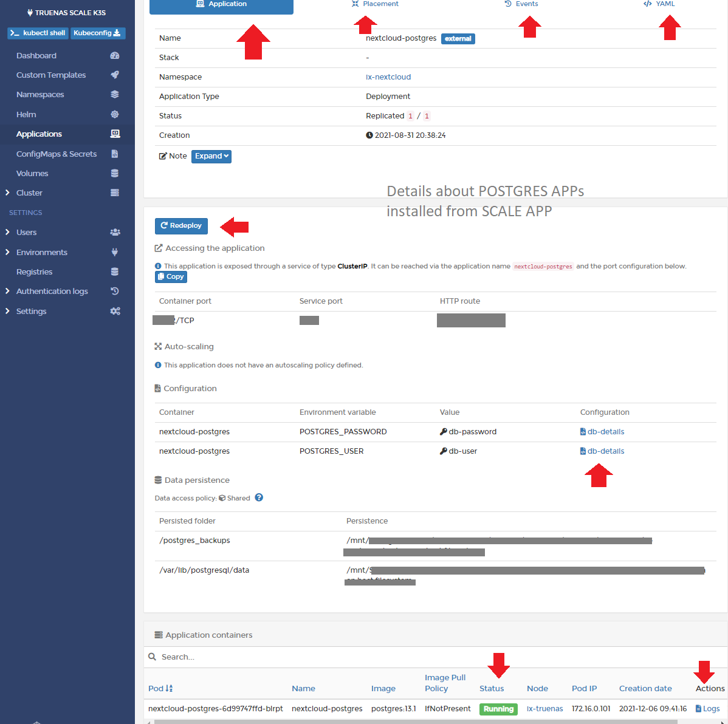Sort containers by Image column

click(x=383, y=688)
